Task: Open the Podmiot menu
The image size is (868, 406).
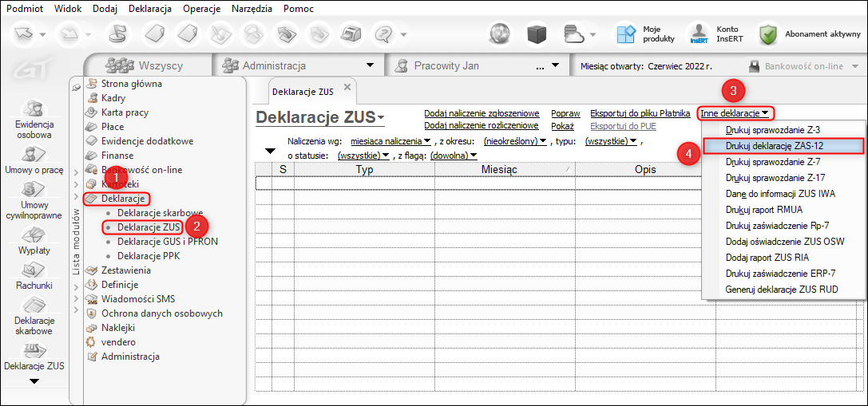Action: 24,9
